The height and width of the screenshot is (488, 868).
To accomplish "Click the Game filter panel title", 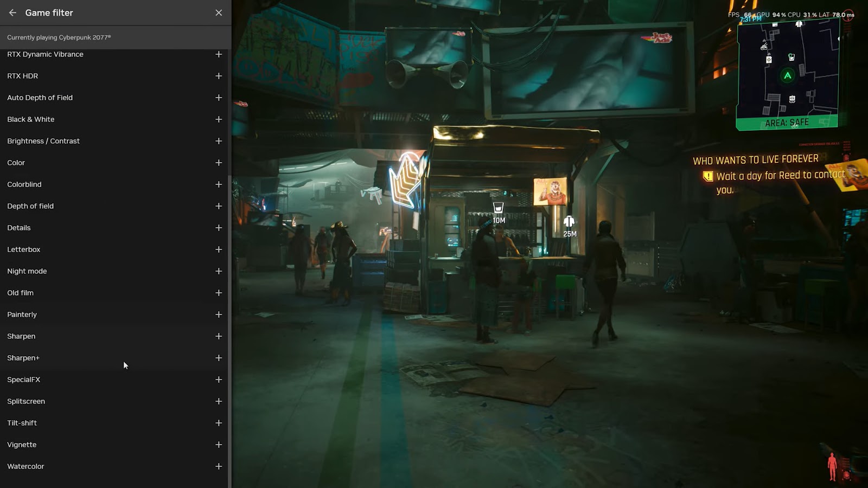I will click(x=49, y=12).
